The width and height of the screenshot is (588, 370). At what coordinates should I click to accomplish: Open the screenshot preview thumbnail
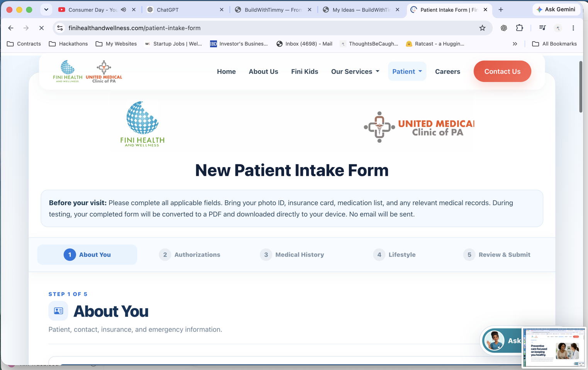[554, 347]
